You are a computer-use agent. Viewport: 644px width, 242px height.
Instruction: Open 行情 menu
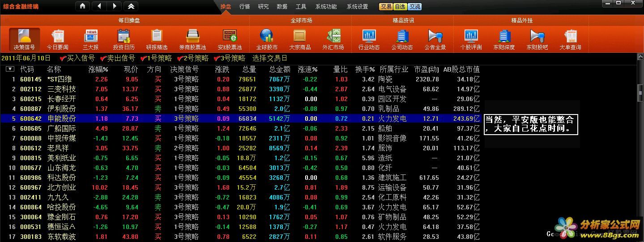(x=245, y=7)
